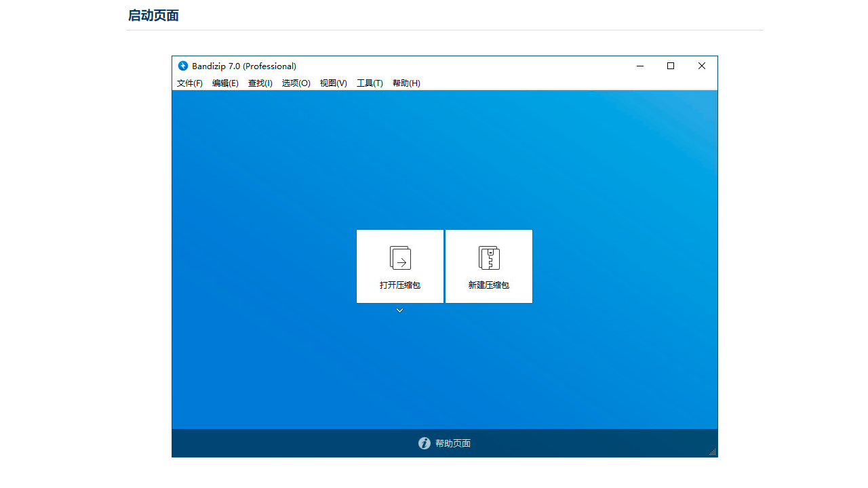Open the 查找(I) menu
The width and height of the screenshot is (868, 488).
[x=260, y=83]
